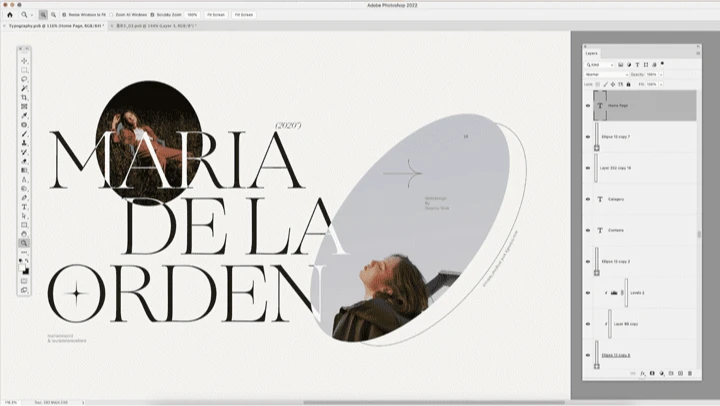Delete layer trash icon
Screen dimensions: 720x406
pos(690,373)
